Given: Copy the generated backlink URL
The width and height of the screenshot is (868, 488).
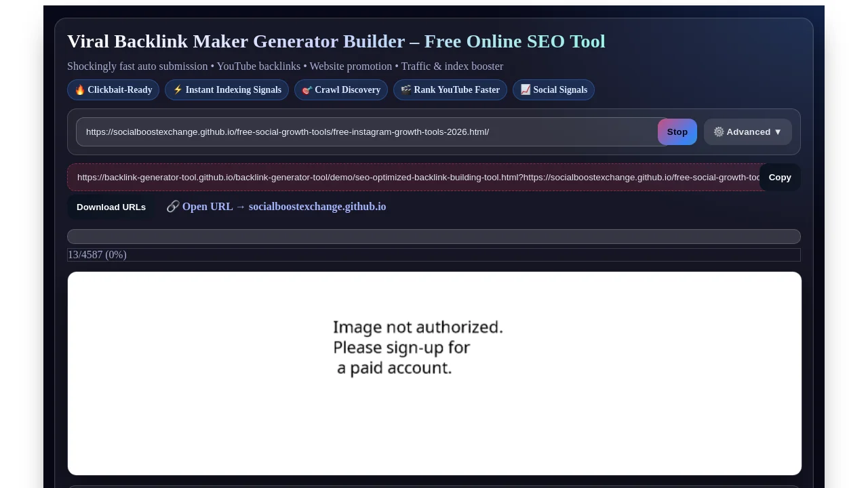Looking at the screenshot, I should coord(780,178).
